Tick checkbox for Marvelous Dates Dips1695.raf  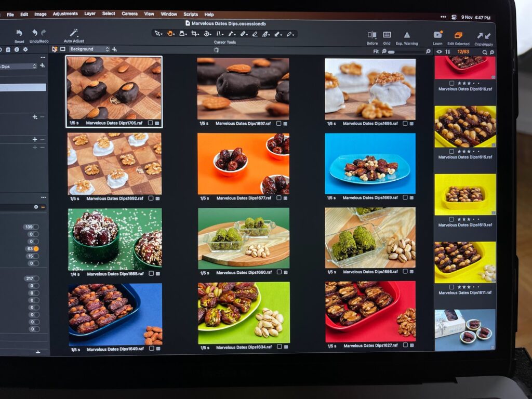click(405, 124)
